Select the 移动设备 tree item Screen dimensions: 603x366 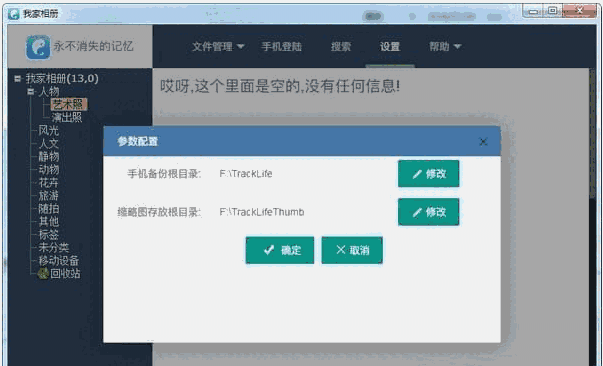[58, 261]
